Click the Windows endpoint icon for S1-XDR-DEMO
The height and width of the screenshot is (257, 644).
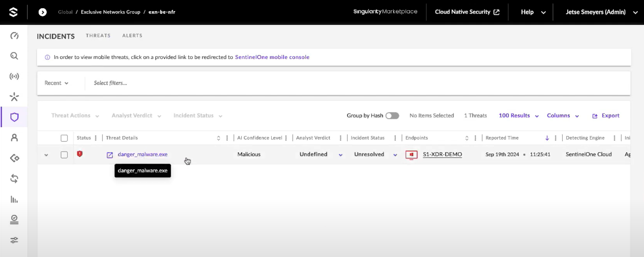[x=412, y=155]
